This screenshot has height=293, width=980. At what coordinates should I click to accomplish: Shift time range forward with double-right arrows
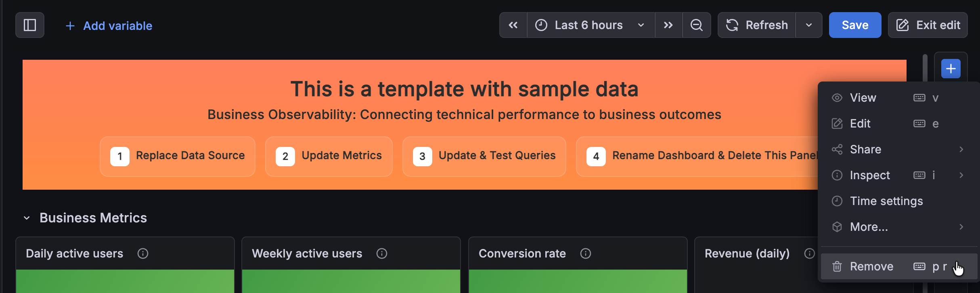pos(668,25)
